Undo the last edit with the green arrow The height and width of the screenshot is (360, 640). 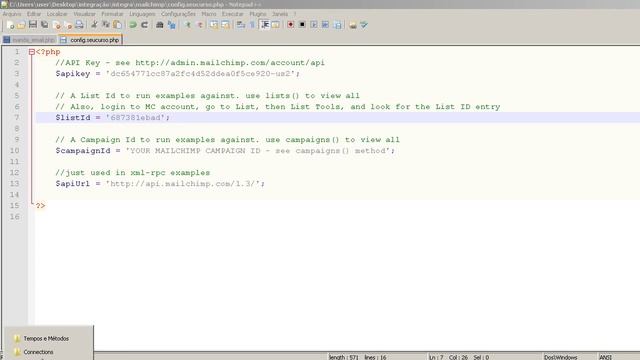pyautogui.click(x=133, y=25)
